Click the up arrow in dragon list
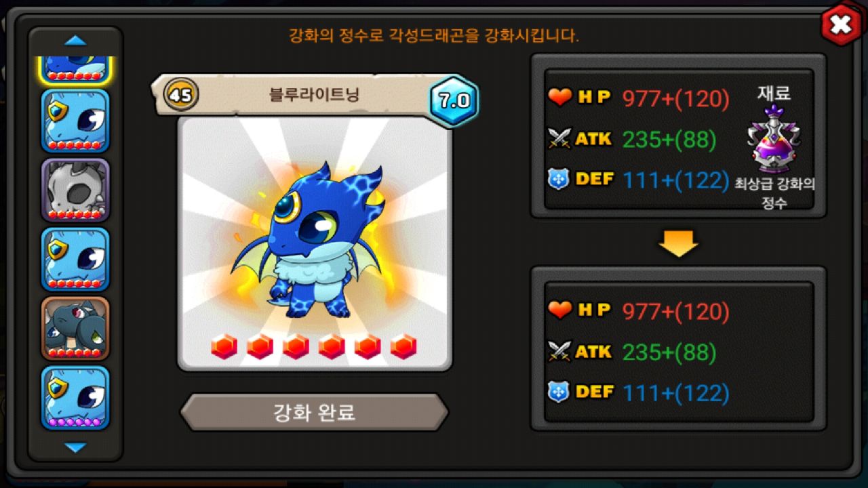The height and width of the screenshot is (488, 868). 75,41
